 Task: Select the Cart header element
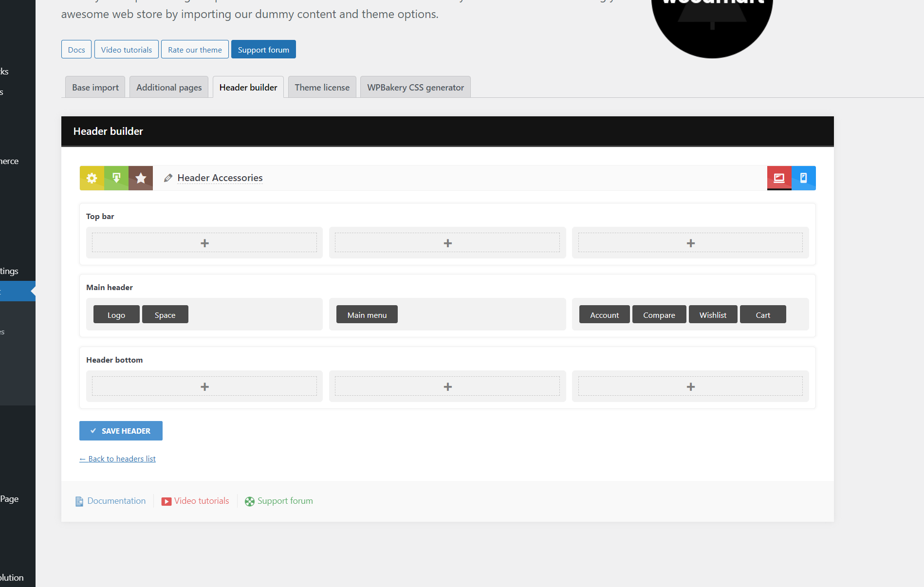[x=763, y=314]
